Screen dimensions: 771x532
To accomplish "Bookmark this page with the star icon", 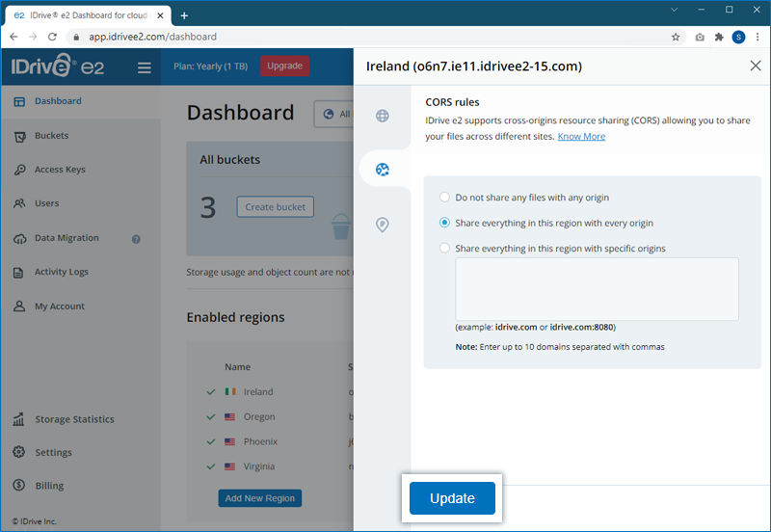I will (676, 37).
